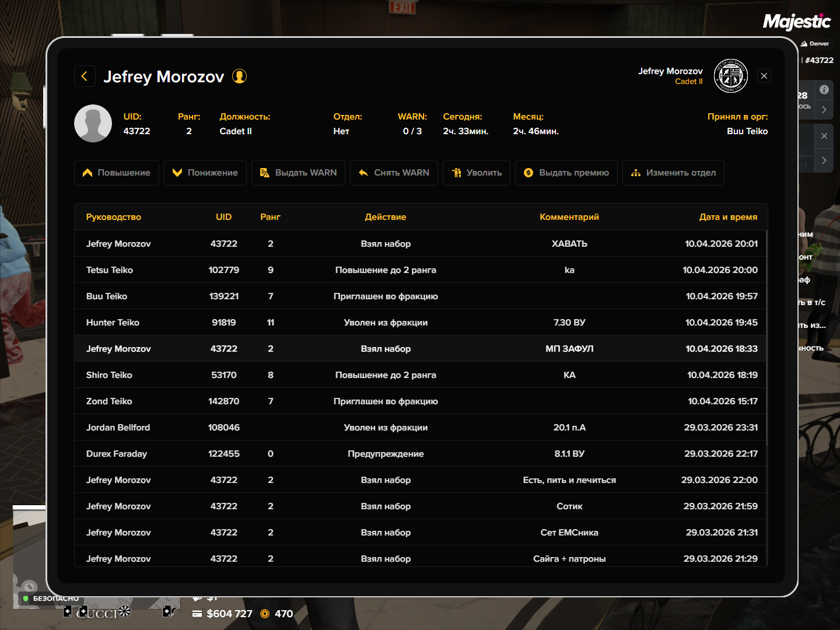Click the Комментарий column header
Viewport: 840px width, 630px height.
click(x=569, y=217)
